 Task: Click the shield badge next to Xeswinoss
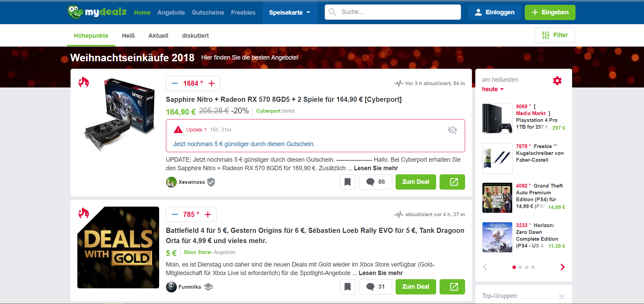click(211, 182)
